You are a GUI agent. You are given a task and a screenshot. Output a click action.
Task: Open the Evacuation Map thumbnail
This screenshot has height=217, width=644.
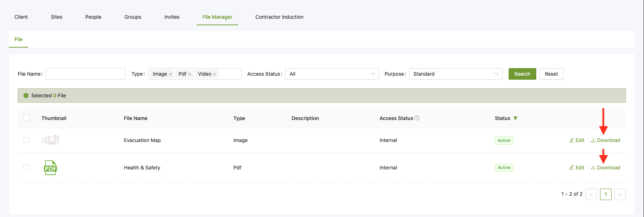[x=50, y=140]
